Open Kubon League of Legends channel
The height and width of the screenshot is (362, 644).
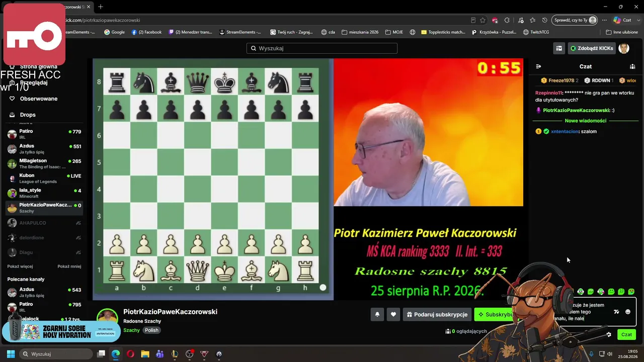click(44, 178)
